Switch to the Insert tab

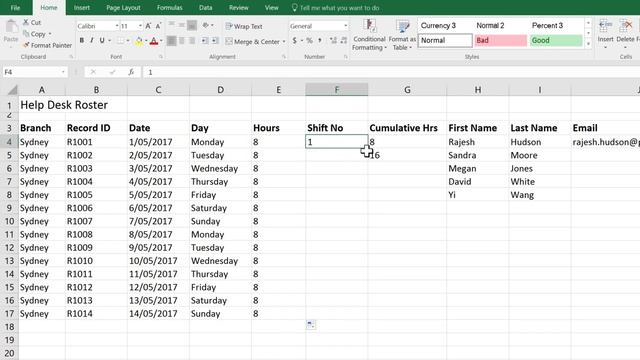82,7
